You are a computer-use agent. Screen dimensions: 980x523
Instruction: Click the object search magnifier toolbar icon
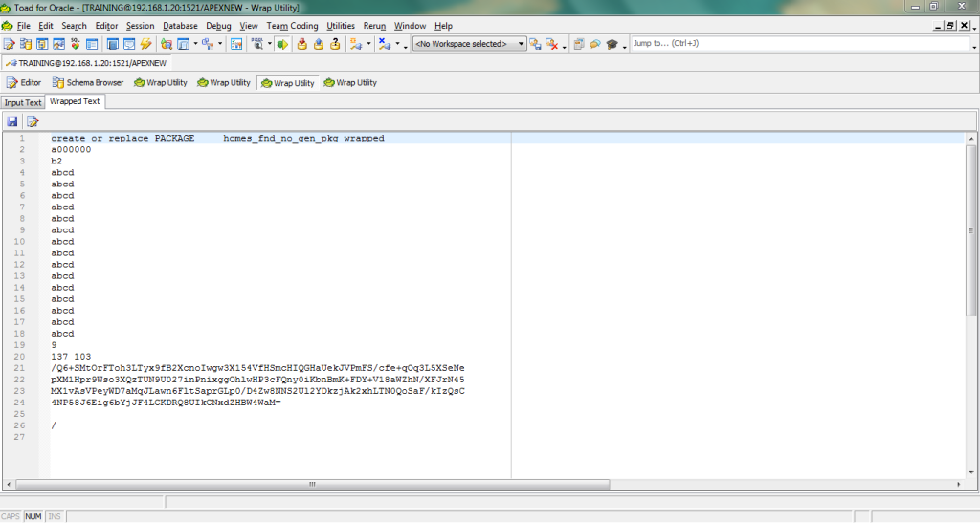click(x=167, y=44)
